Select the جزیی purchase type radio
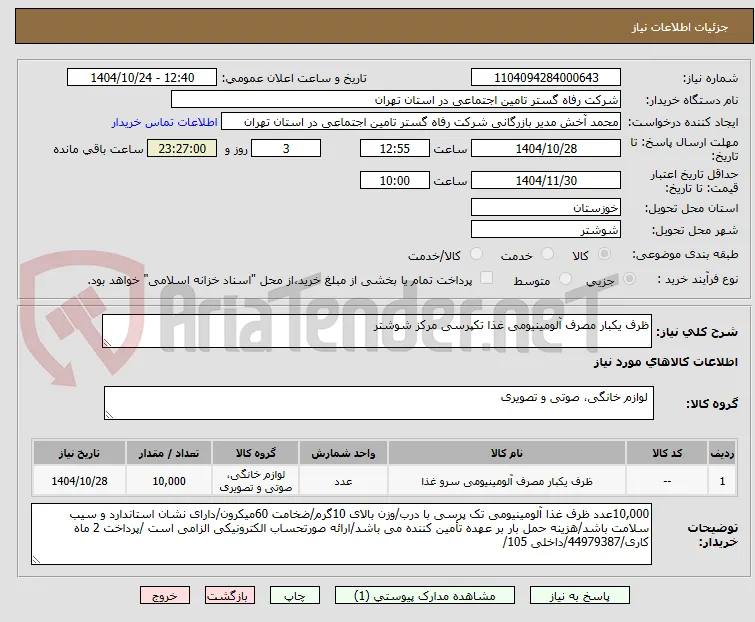This screenshot has width=755, height=622. pyautogui.click(x=629, y=279)
